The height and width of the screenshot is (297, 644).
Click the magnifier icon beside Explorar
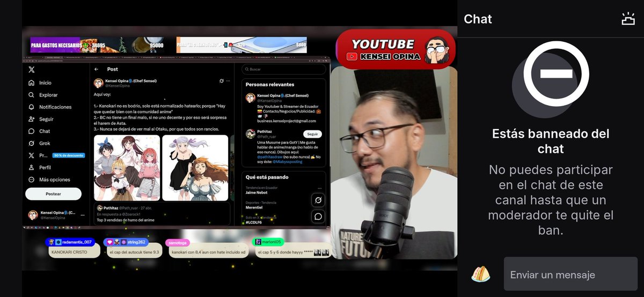32,95
